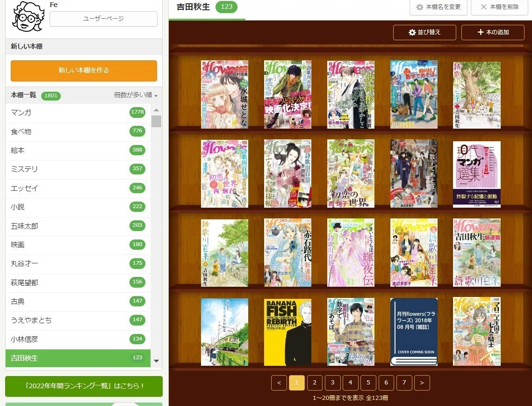
Task: Open top-row flowers cover 数字であそぼ
Action: coord(414,94)
